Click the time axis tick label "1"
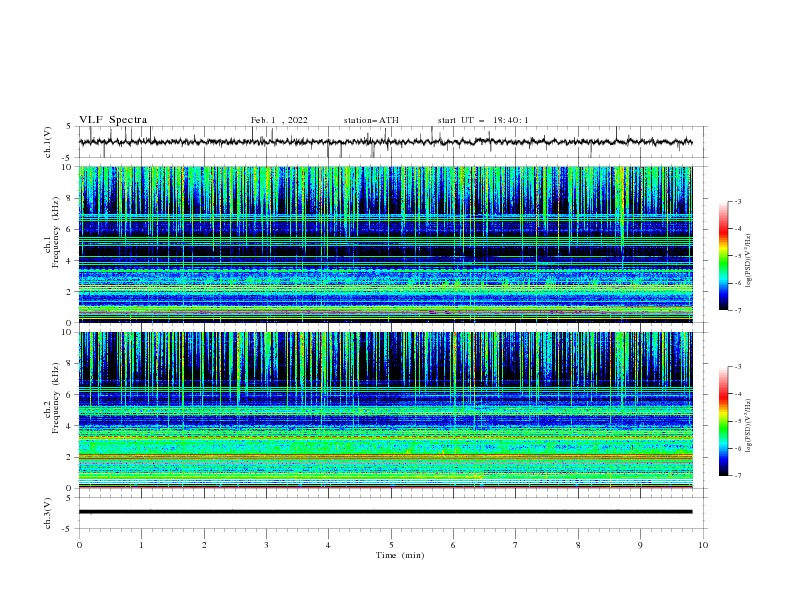The image size is (792, 612). (141, 545)
